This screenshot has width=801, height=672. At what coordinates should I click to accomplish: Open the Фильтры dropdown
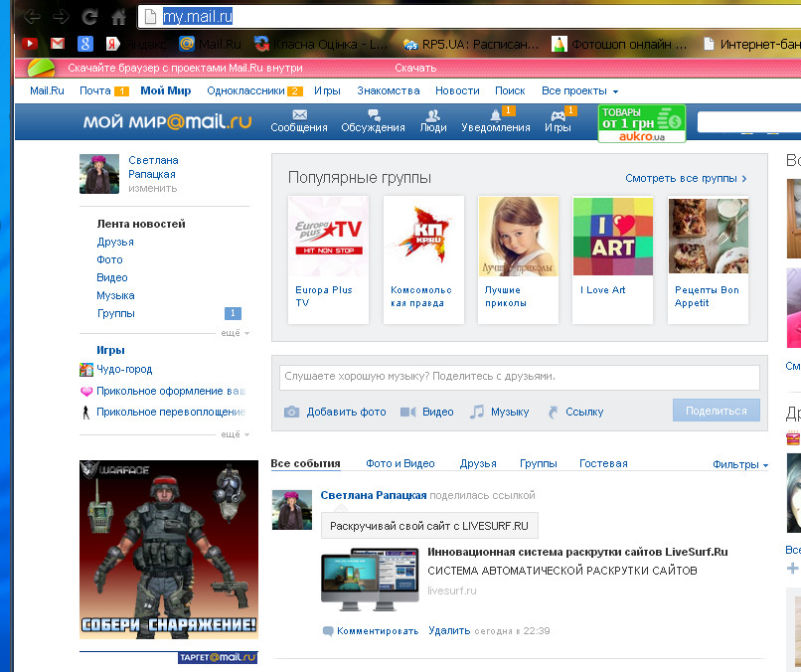coord(740,464)
